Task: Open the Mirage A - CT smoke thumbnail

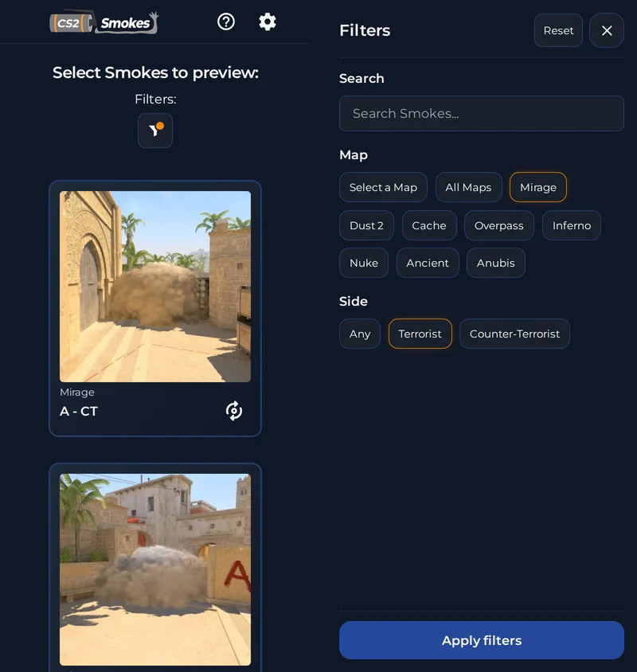Action: 155,287
